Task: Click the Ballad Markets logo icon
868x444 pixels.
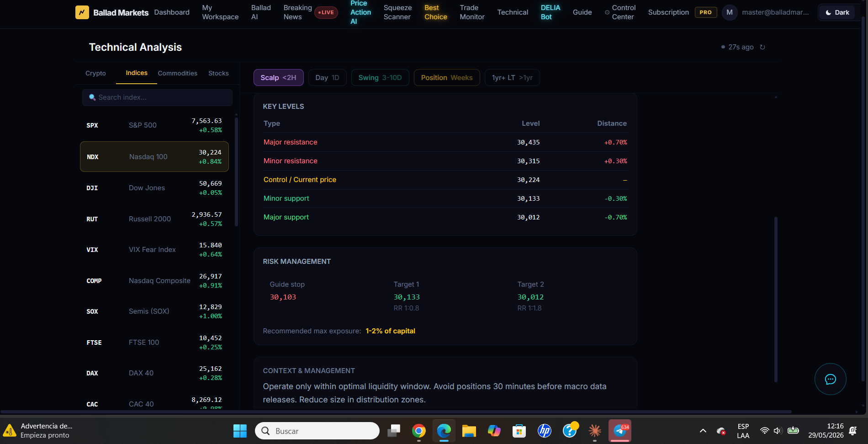Action: point(82,12)
